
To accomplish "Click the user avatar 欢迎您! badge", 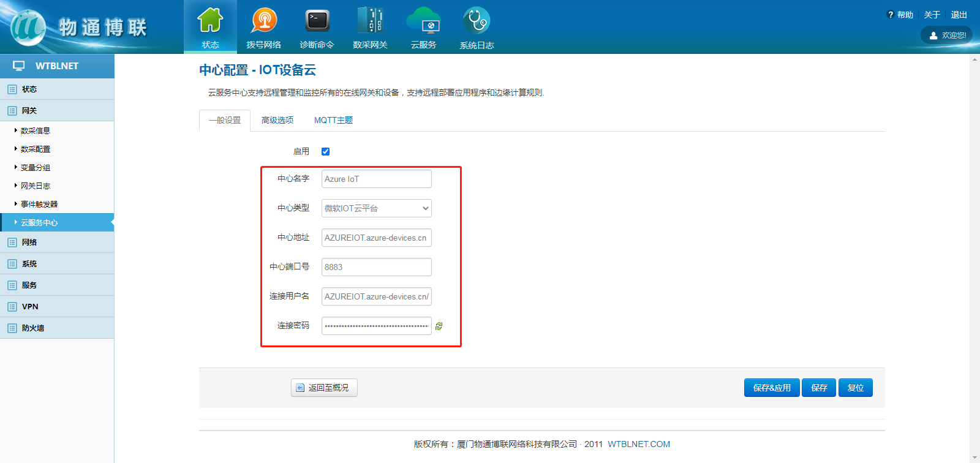I will pyautogui.click(x=946, y=35).
